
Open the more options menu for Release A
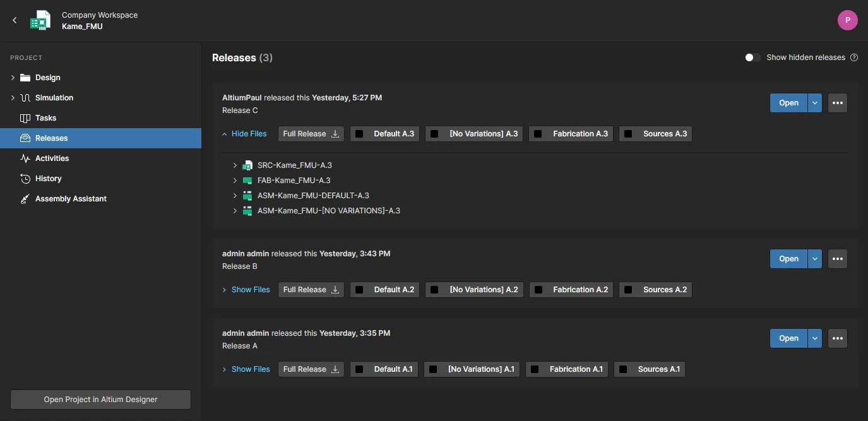(x=838, y=338)
